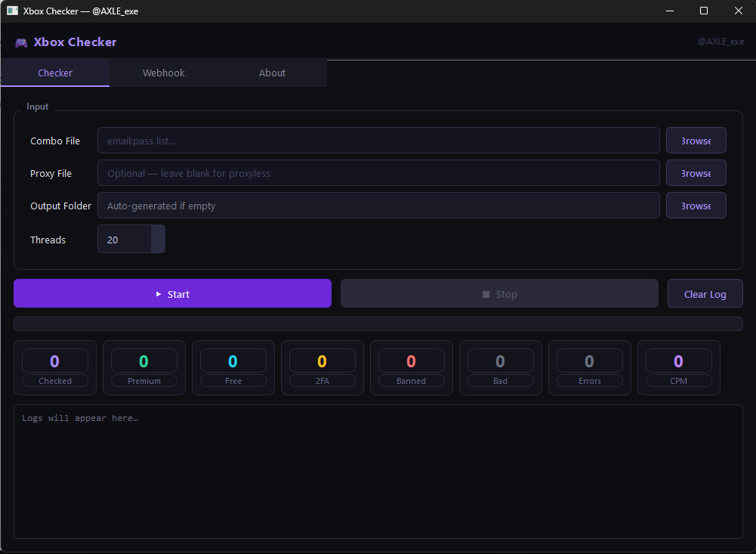
Task: Click the Proxy File input field
Action: 378,173
